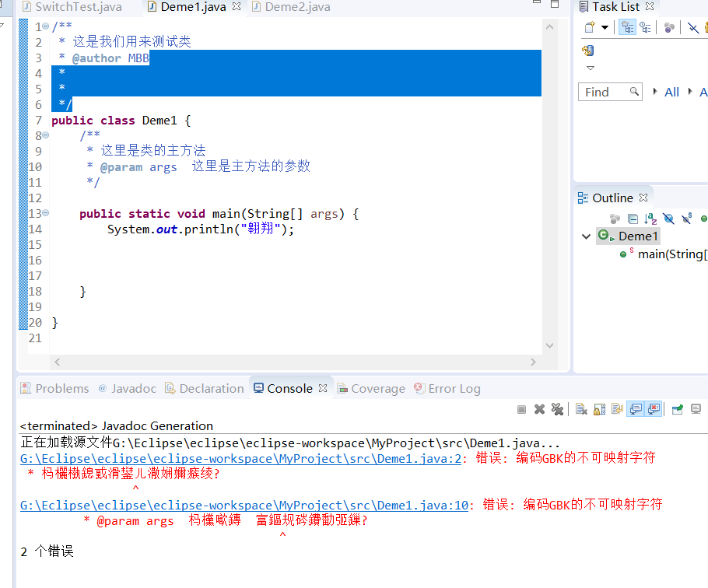Toggle Hide Completed Tasks in Task List
This screenshot has height=588, width=708.
click(692, 27)
